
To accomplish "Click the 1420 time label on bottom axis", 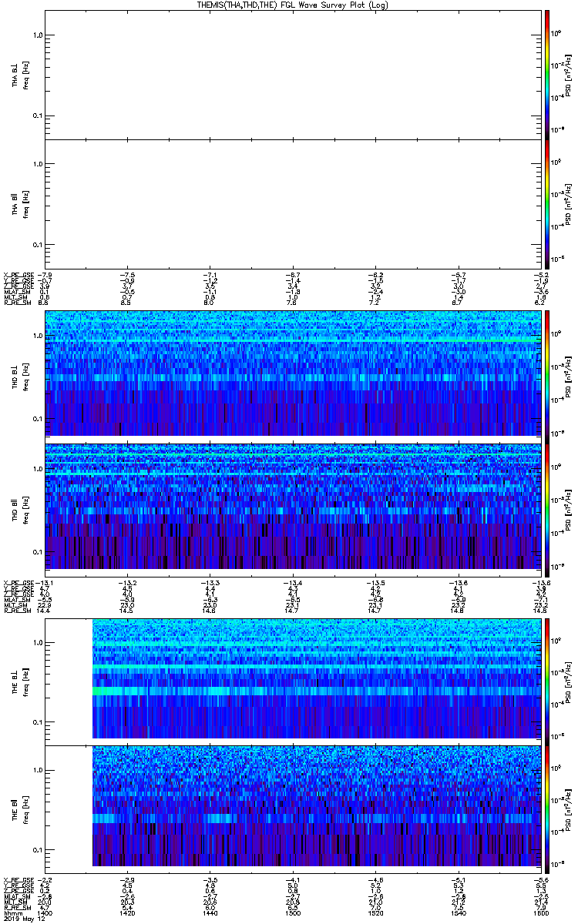I will click(127, 912).
